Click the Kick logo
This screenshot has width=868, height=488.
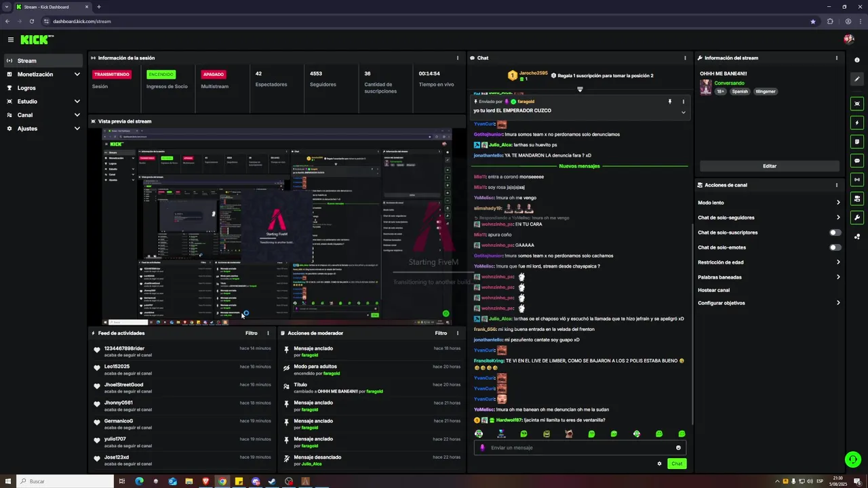(x=37, y=40)
